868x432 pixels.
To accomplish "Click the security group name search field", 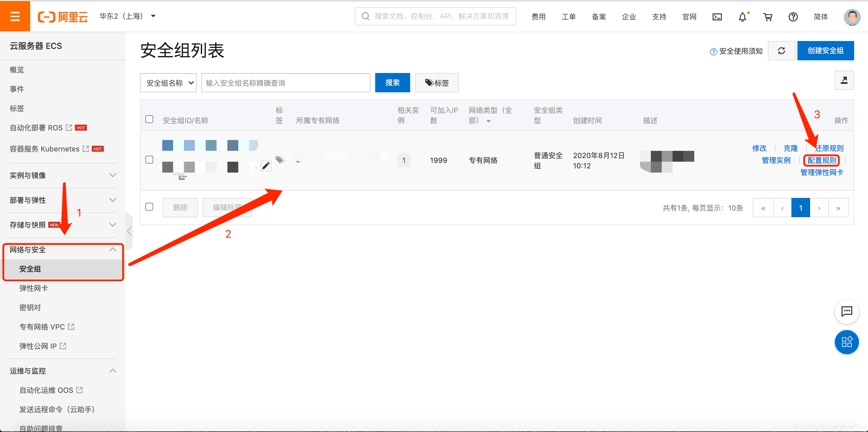I will point(285,83).
